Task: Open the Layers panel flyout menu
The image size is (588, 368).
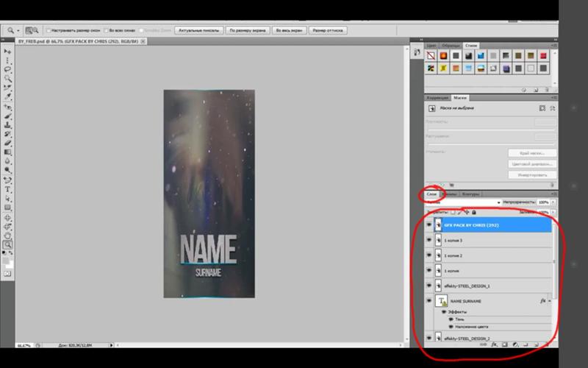Action: tap(554, 194)
